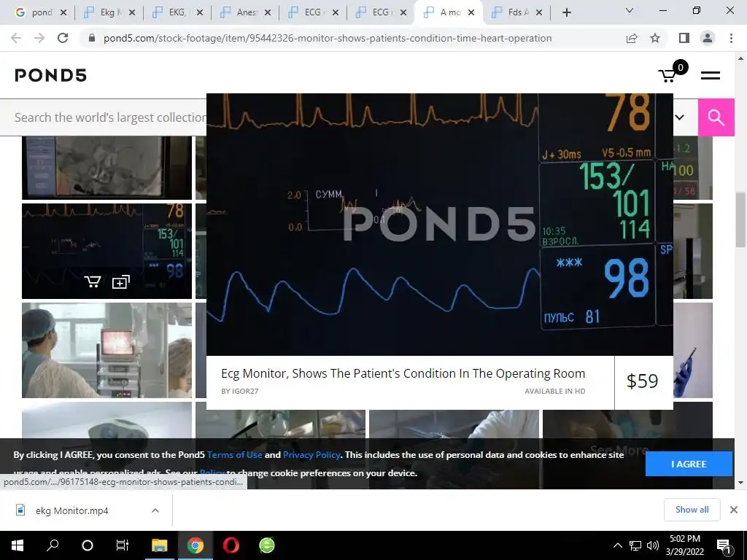Open the Terms of Use link
Screen dimensions: 747x560
pos(234,455)
